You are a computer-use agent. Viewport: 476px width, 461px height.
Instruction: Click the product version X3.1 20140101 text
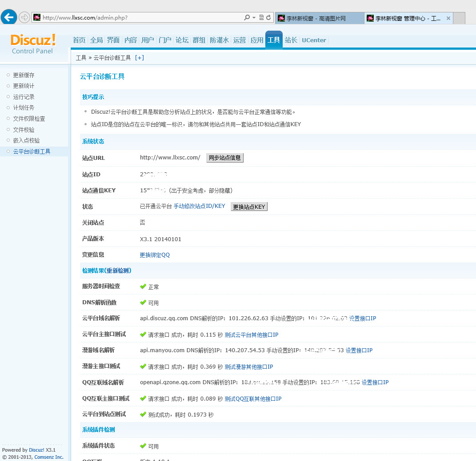click(160, 239)
